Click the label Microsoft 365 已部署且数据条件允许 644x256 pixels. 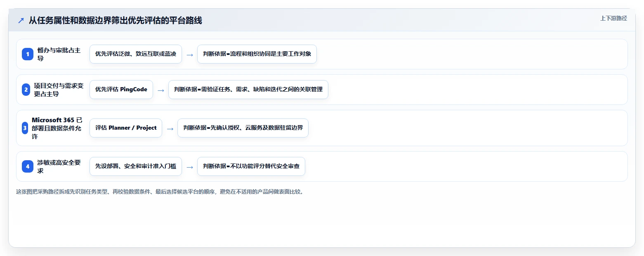(57, 128)
